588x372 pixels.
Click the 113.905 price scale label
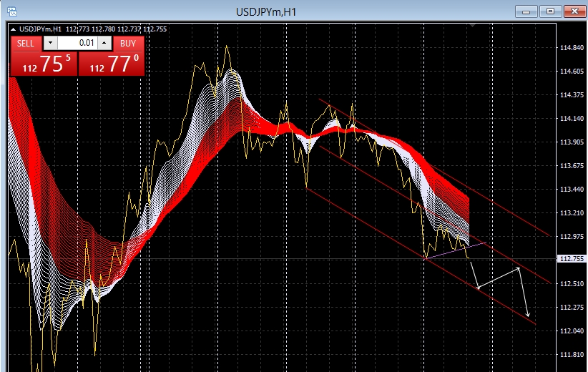tap(572, 142)
